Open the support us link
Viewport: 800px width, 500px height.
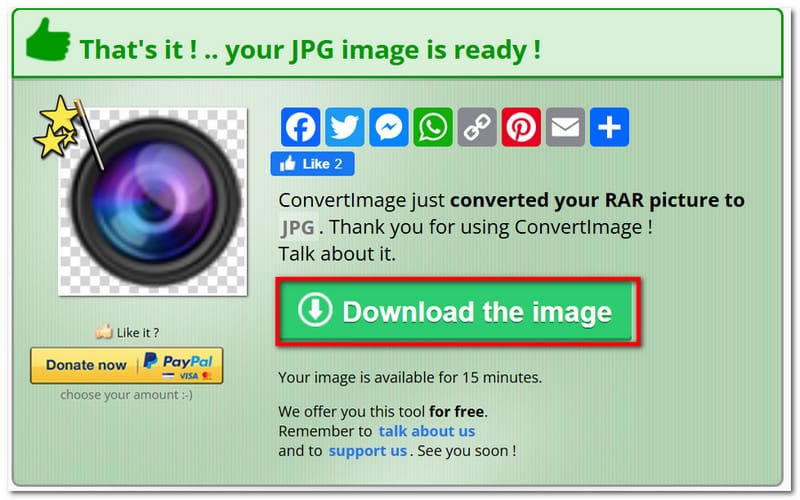tap(367, 451)
